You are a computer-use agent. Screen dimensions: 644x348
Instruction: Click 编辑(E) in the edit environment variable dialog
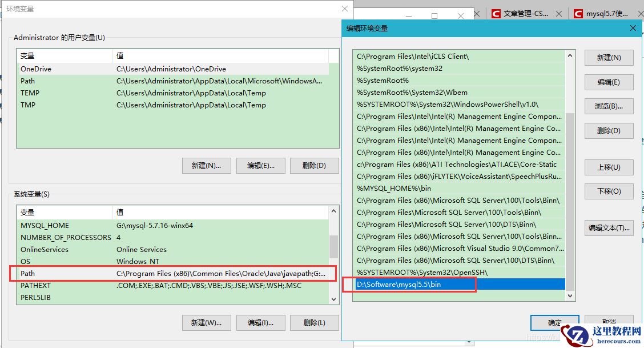(609, 82)
